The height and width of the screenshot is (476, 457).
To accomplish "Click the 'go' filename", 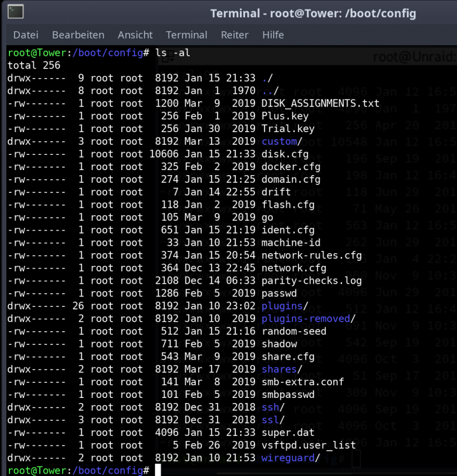I will [267, 217].
